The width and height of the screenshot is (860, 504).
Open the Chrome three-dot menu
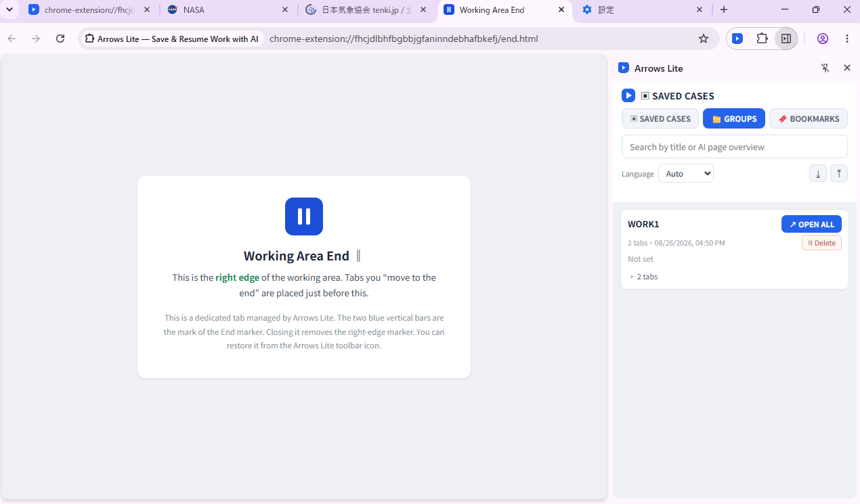point(847,39)
